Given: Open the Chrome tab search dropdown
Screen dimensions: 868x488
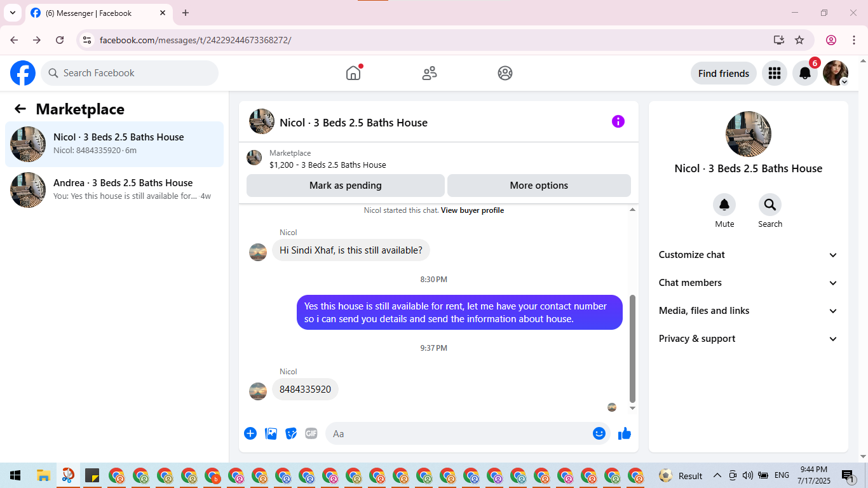Looking at the screenshot, I should [x=12, y=13].
